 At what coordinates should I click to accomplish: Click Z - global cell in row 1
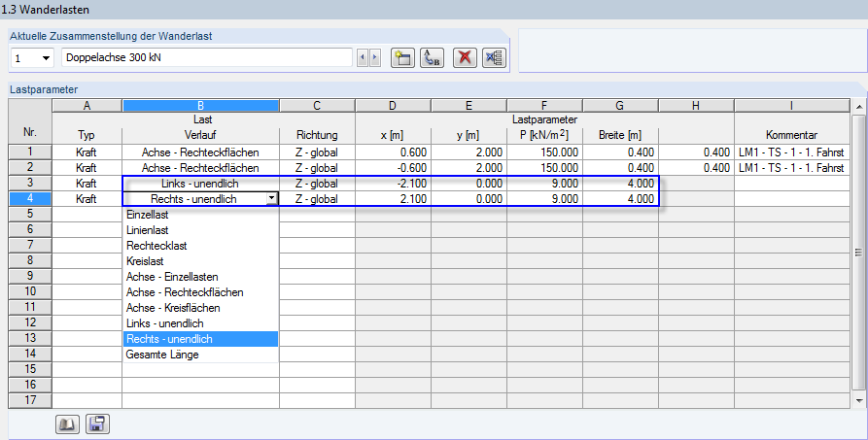coord(317,152)
